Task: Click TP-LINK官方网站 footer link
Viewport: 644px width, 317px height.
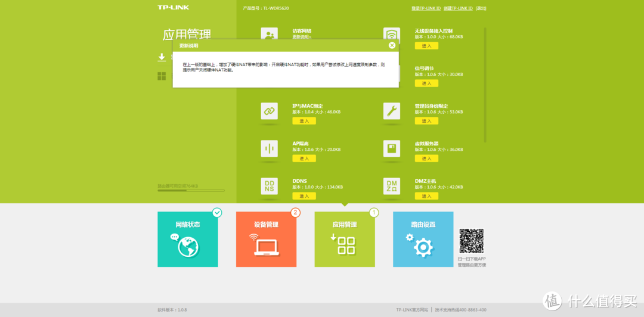Action: pos(412,310)
